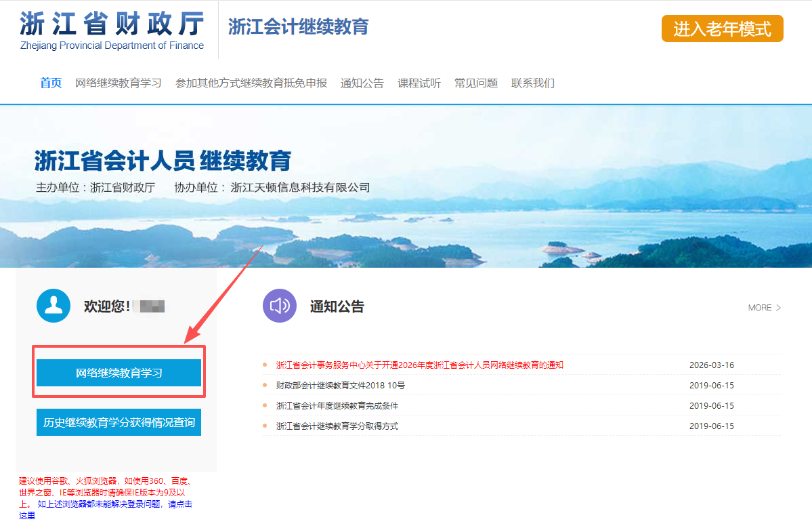The width and height of the screenshot is (812, 528).
Task: Click the 进入老年模式 button
Action: pyautogui.click(x=722, y=28)
